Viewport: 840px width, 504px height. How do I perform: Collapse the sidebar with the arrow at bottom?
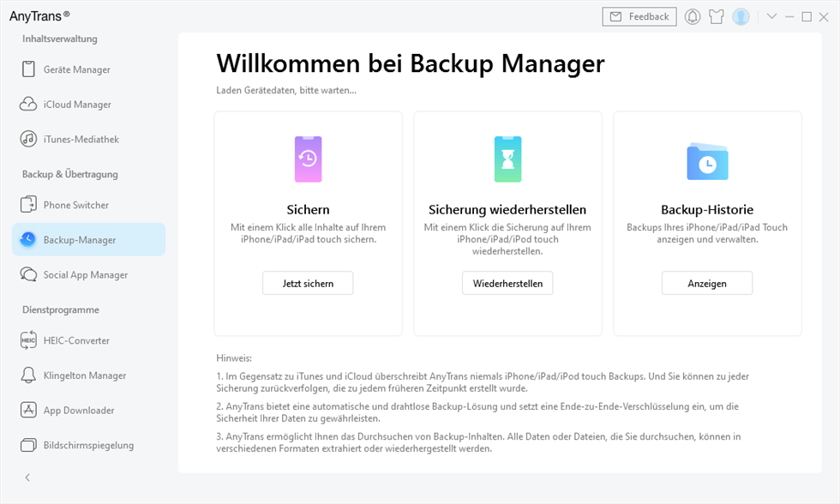[x=26, y=477]
